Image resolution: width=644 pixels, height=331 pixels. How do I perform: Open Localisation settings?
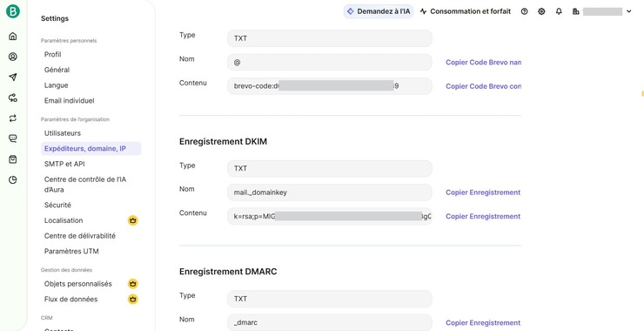[64, 220]
